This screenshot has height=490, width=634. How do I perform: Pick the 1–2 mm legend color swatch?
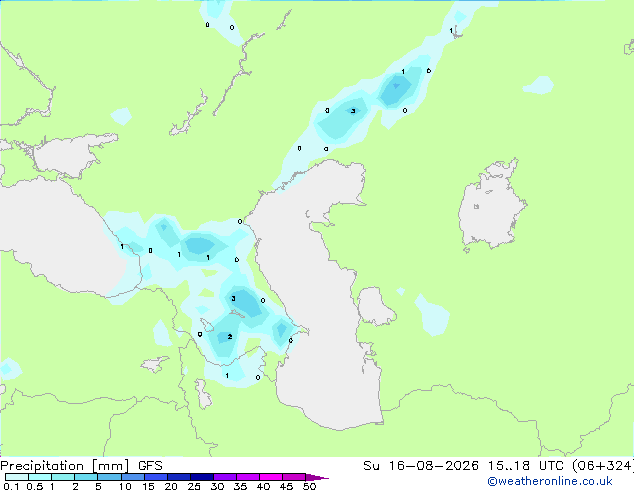(63, 477)
